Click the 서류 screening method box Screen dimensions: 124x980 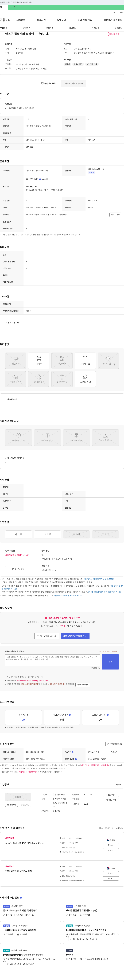19,535
